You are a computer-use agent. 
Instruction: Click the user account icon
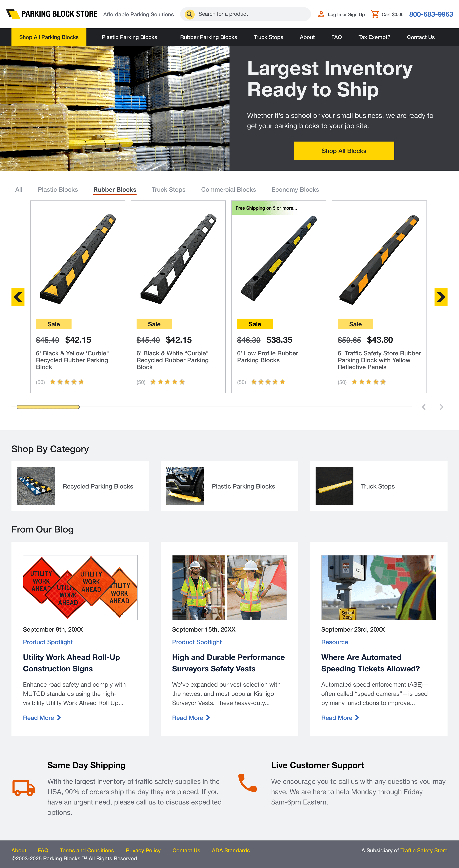(x=321, y=14)
